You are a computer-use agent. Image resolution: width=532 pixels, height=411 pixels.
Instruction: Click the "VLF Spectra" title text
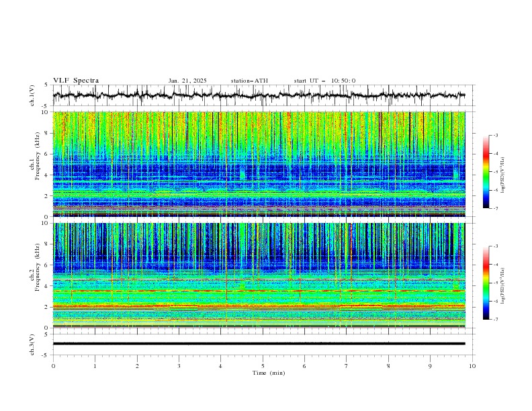coord(76,81)
